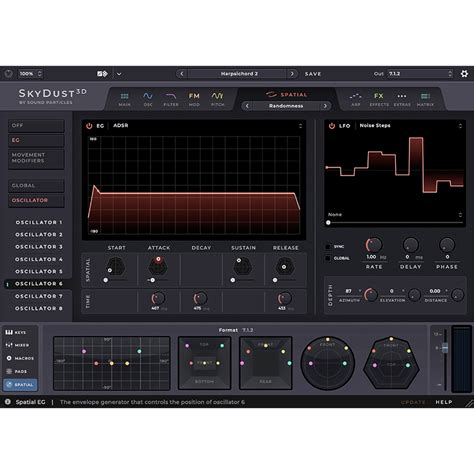Open the ADSR envelope type dropdown
Image resolution: width=474 pixels, height=474 pixels.
[207, 126]
